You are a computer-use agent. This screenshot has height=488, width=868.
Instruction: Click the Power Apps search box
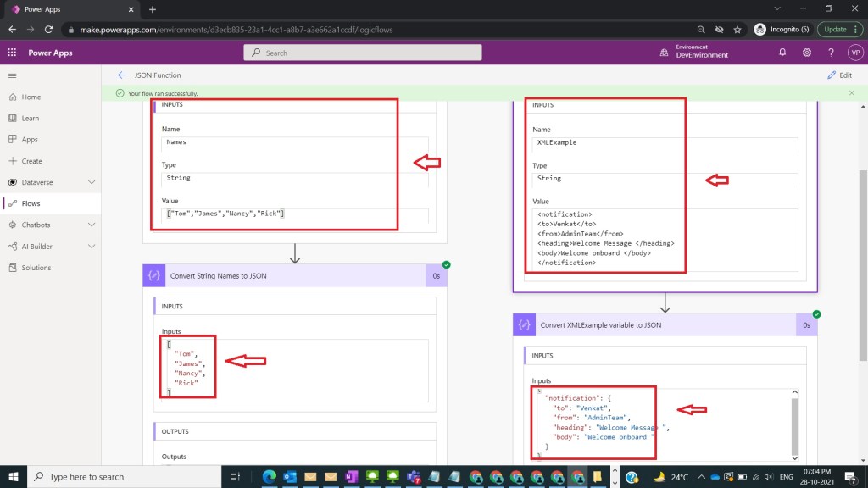pos(363,53)
